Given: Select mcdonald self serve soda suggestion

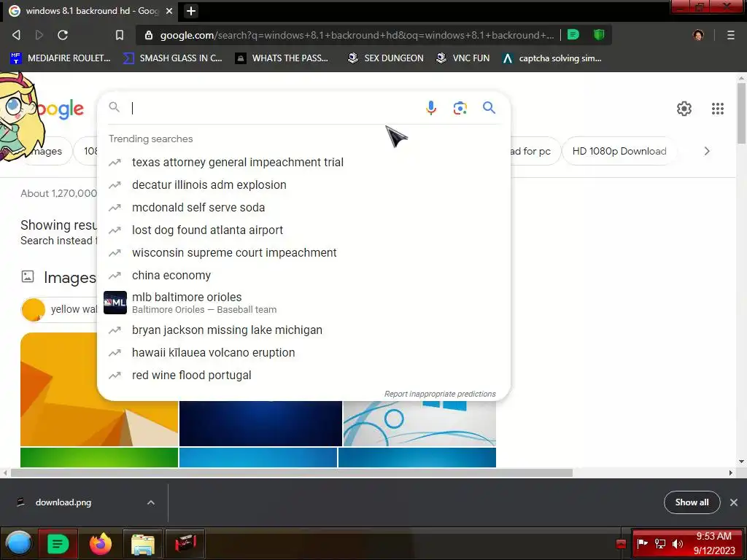Looking at the screenshot, I should [303, 207].
